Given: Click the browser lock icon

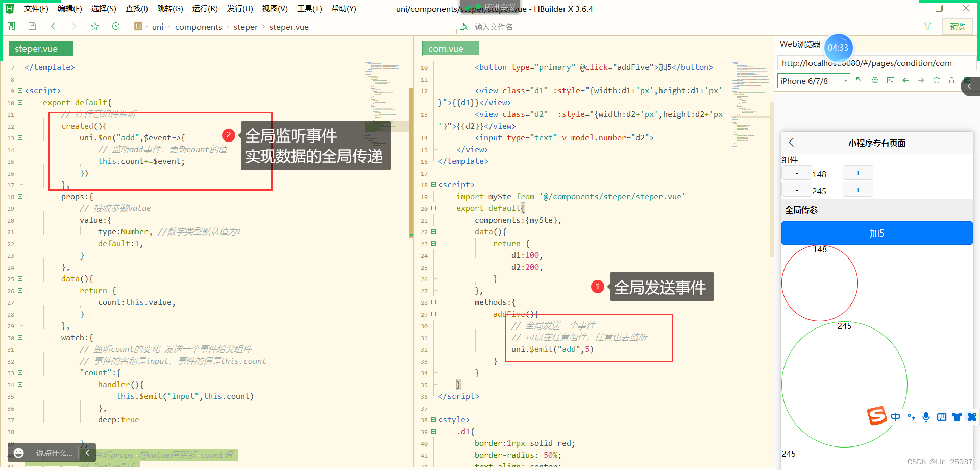Looking at the screenshot, I should coord(951,81).
